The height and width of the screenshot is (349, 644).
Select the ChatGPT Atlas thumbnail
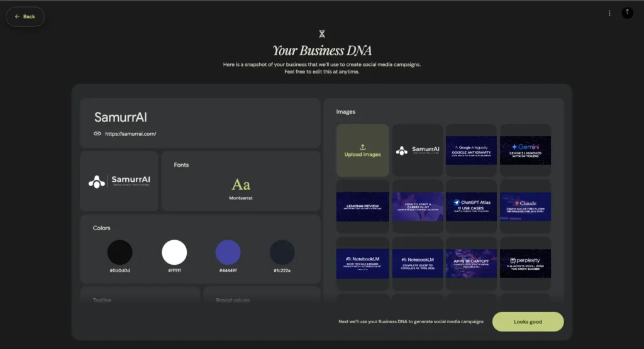point(472,206)
